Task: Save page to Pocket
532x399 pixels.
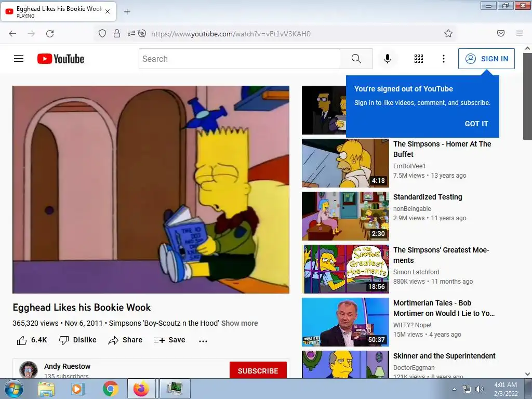Action: 501,33
